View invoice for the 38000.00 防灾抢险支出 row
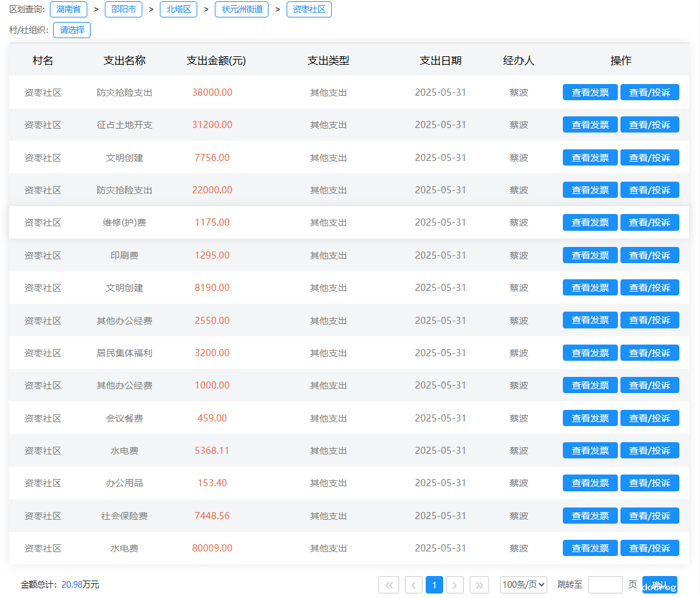Screen dimensions: 700x598 590,92
